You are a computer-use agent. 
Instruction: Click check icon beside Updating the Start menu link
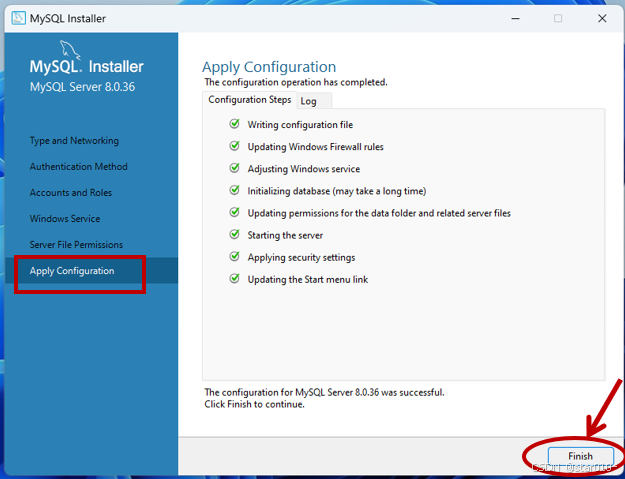coord(234,279)
